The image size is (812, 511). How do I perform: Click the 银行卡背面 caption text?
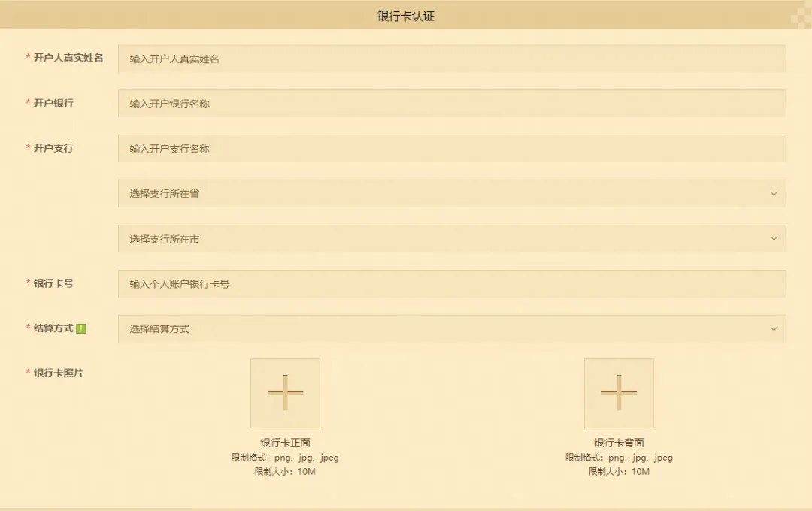619,443
